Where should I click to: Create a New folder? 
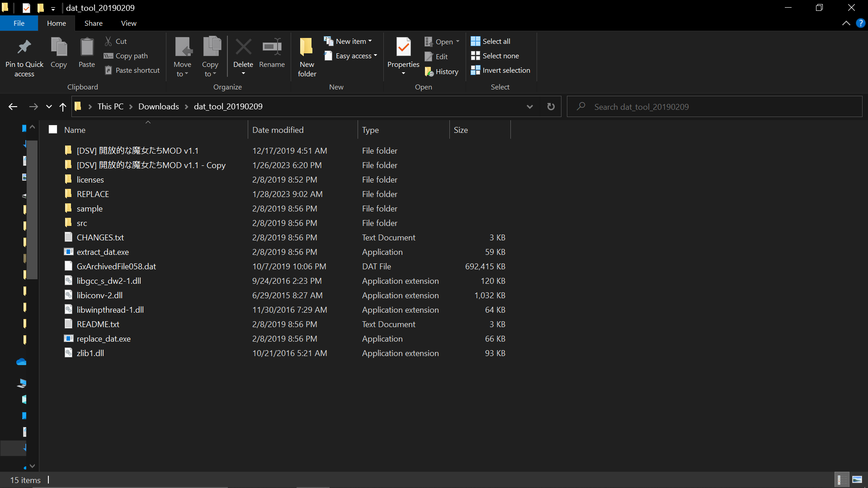307,56
